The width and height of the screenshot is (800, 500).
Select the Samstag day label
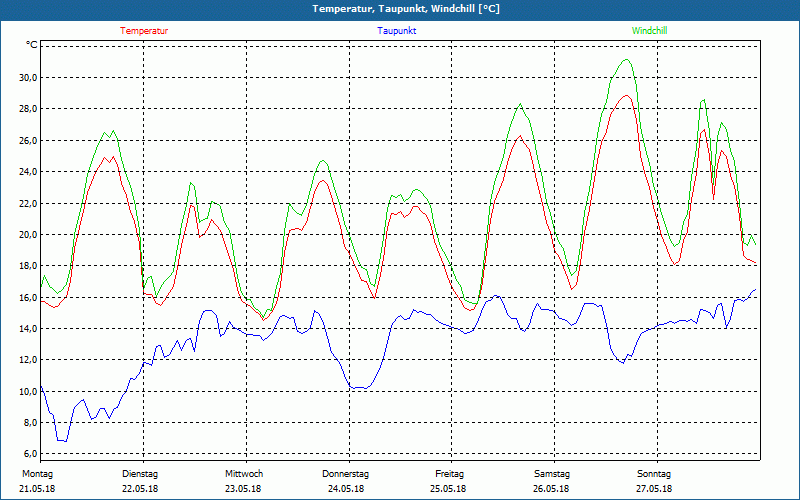[x=551, y=474]
